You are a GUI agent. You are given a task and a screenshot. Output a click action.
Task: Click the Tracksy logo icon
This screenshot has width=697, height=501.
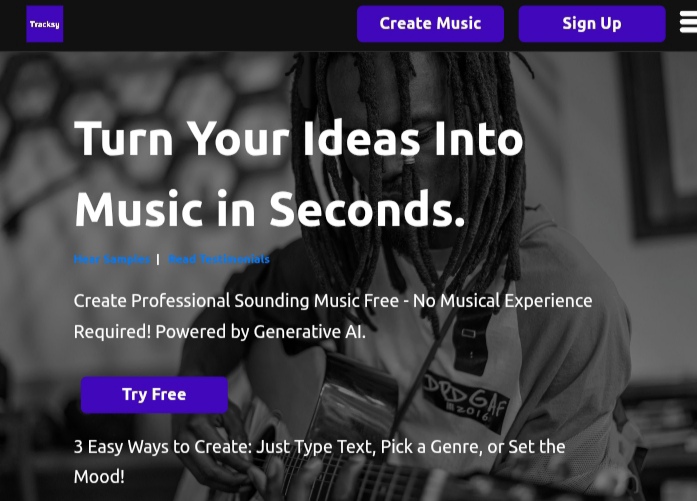(44, 24)
